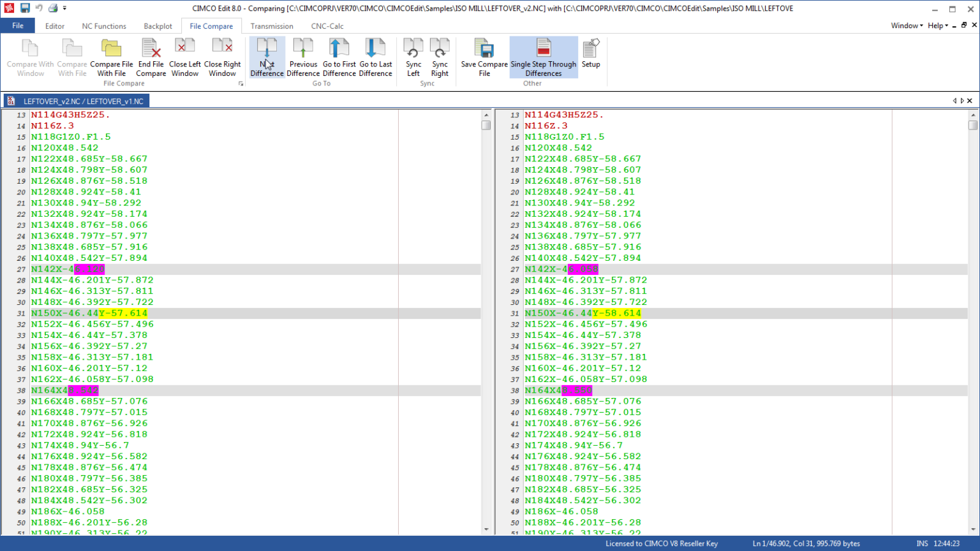Open the file compare Setup
This screenshot has height=551, width=980.
point(590,57)
